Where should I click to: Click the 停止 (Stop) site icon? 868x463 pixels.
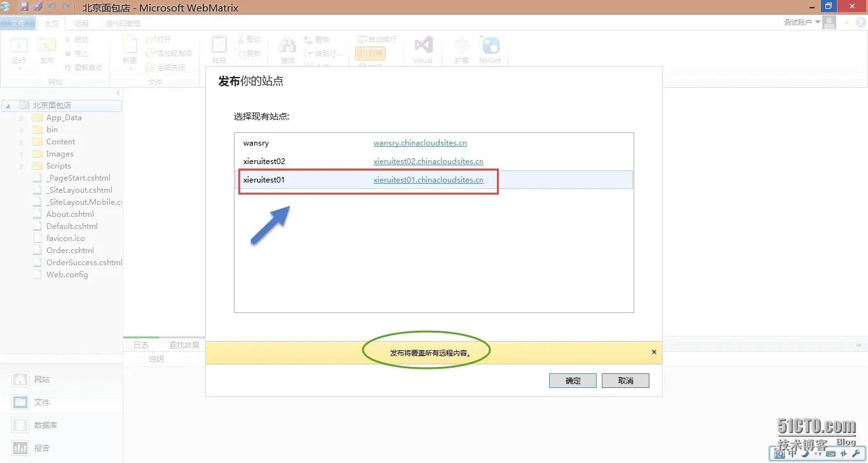pos(69,53)
